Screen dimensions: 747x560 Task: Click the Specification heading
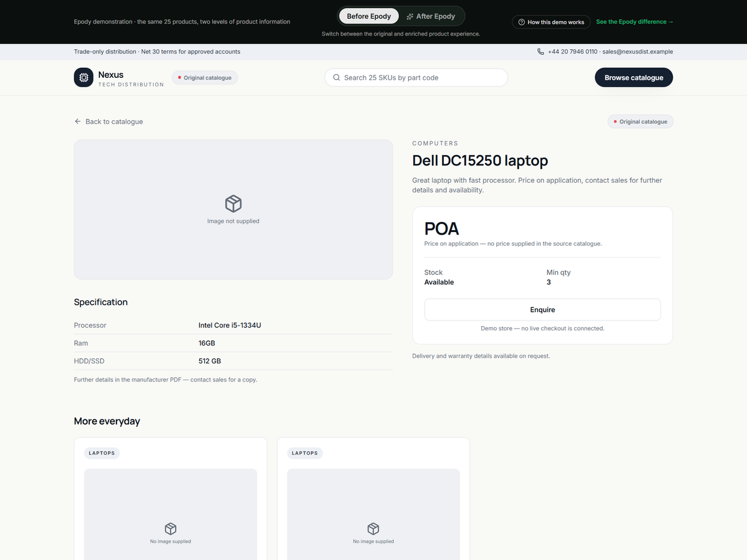coord(101,302)
